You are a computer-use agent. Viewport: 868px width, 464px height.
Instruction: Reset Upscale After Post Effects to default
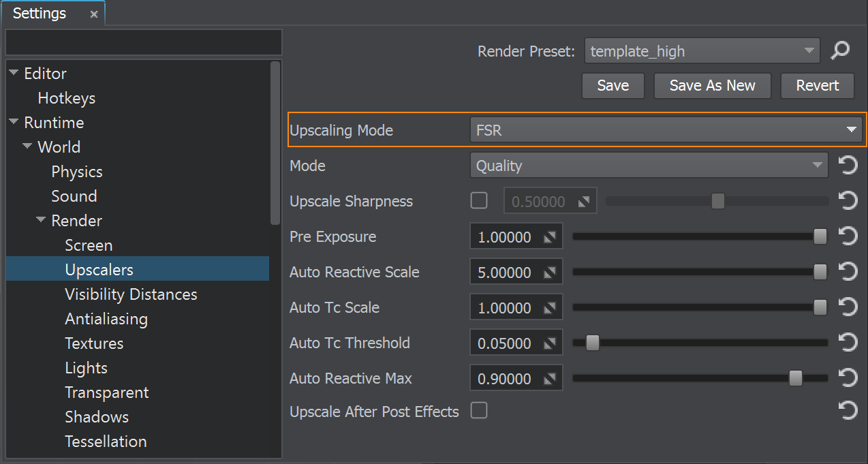tap(847, 410)
